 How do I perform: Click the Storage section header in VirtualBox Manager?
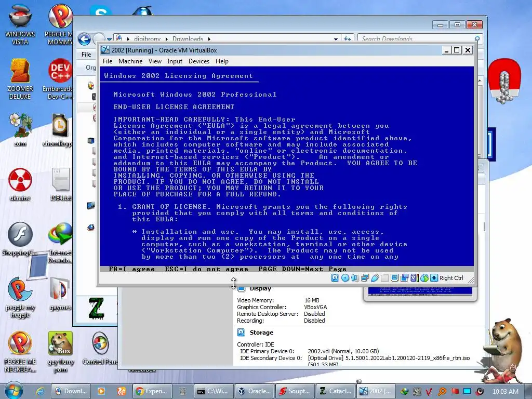261,332
